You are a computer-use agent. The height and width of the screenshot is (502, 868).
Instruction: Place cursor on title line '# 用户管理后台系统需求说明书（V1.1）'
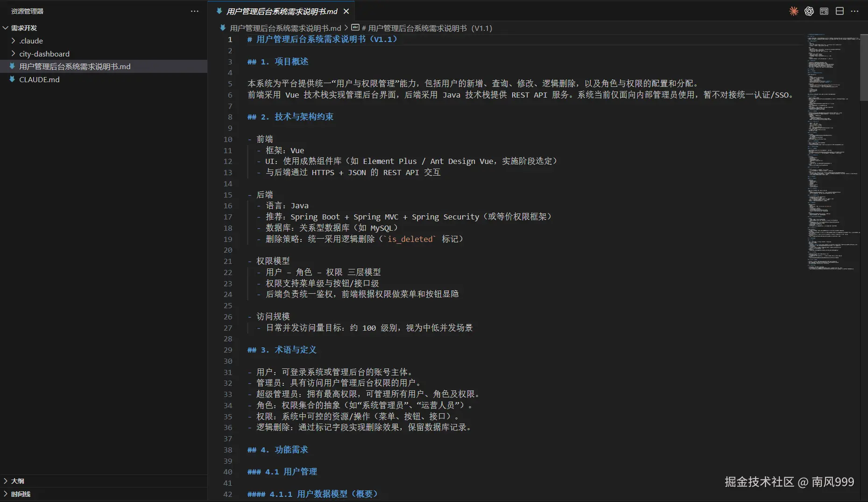pyautogui.click(x=322, y=39)
